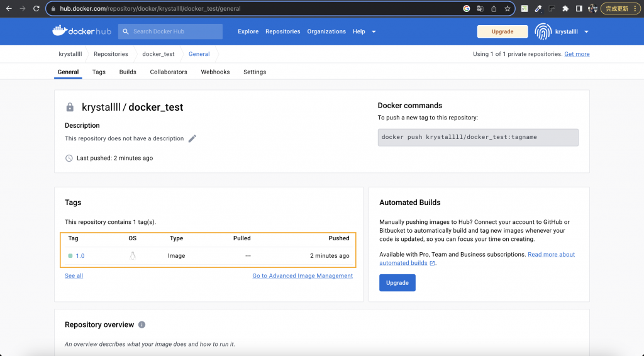Click the Repository overview info icon

(142, 325)
